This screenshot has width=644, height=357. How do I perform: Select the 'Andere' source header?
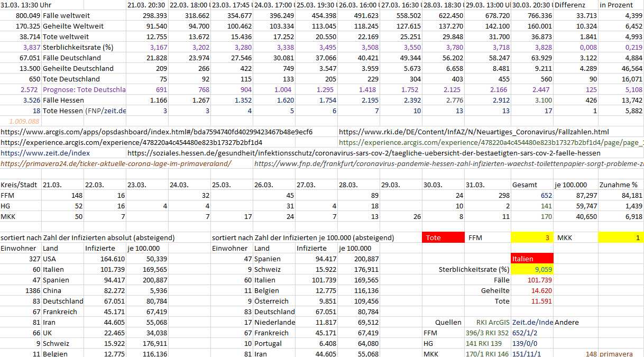566,322
